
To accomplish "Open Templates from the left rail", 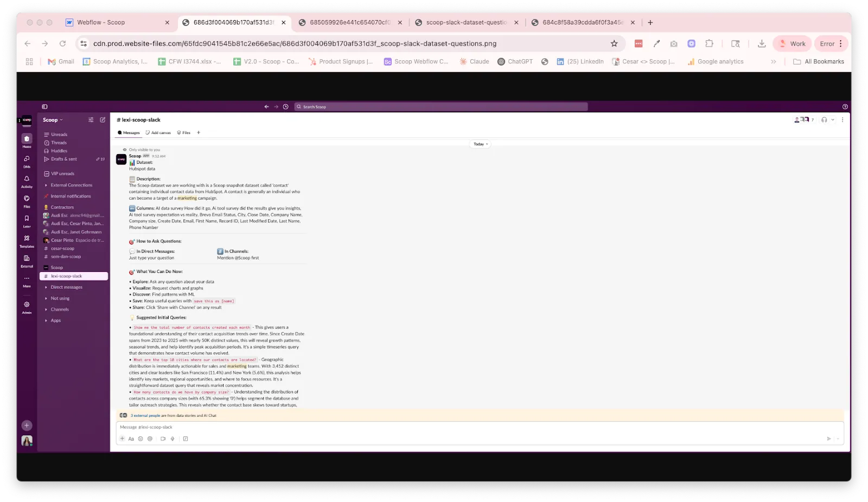I will [26, 238].
